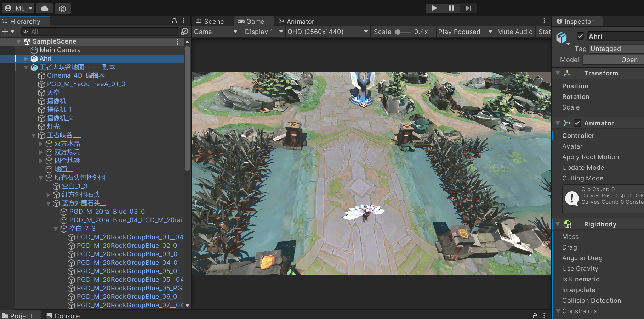Click the cloud services icon

pos(45,8)
